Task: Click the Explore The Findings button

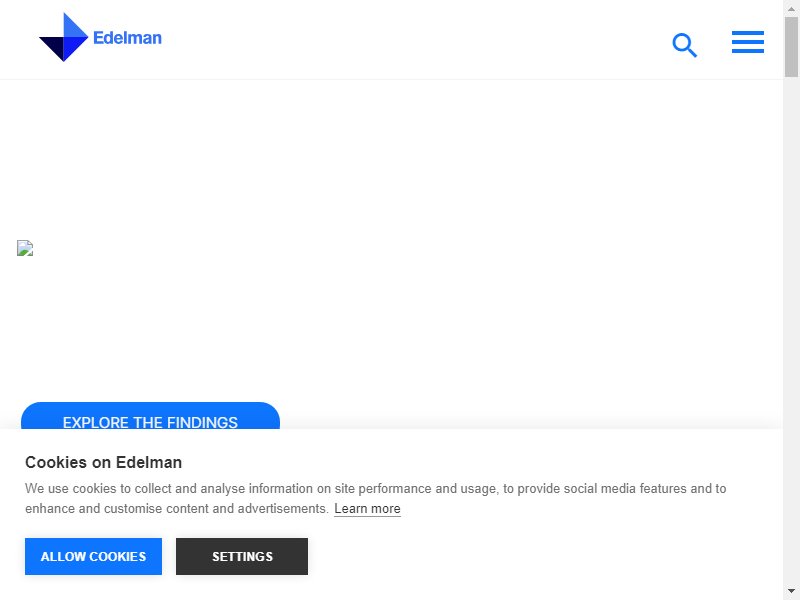Action: tap(151, 416)
